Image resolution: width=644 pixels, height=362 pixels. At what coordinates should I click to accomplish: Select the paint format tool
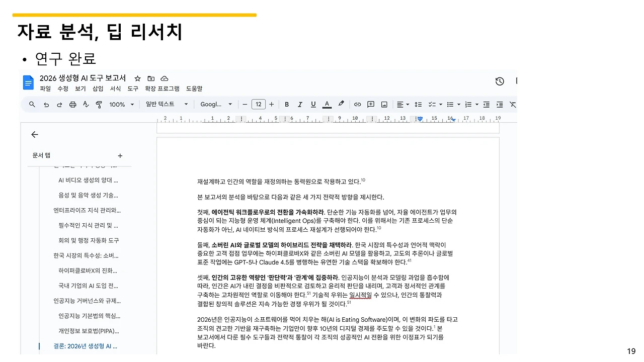pos(99,104)
